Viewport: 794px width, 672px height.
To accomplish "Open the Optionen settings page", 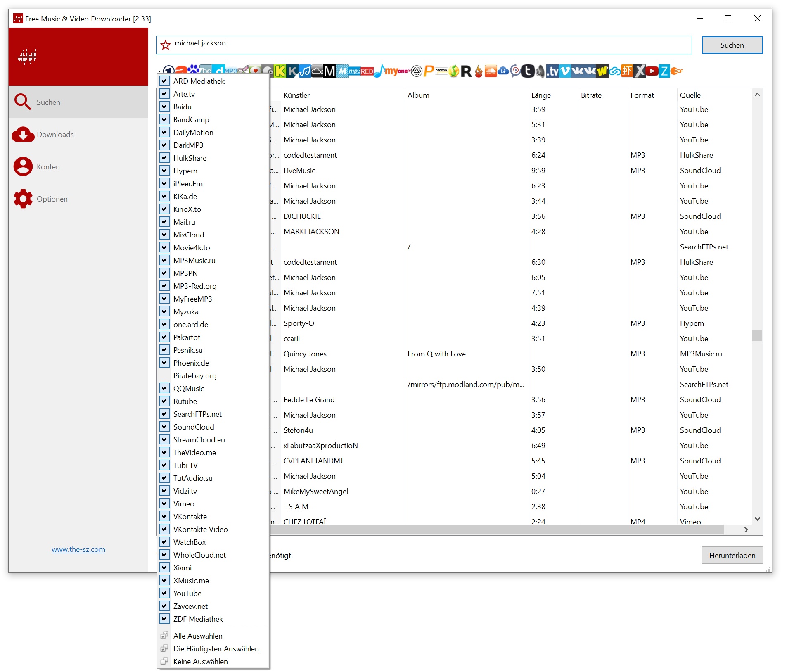I will [78, 199].
